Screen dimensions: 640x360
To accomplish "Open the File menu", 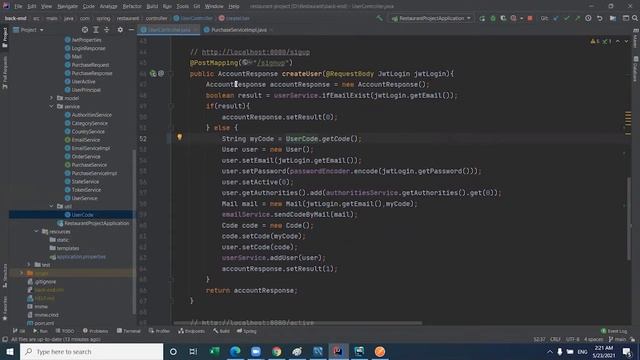I will [18, 6].
